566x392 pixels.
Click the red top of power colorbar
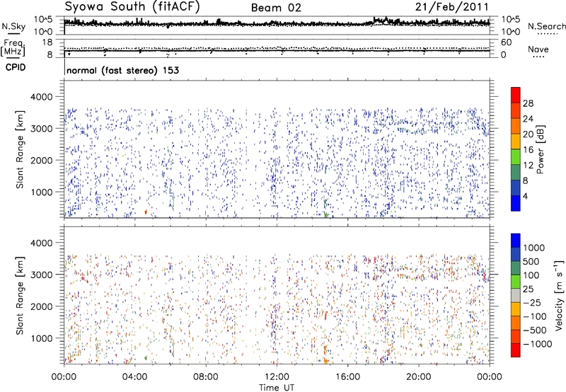(x=516, y=95)
